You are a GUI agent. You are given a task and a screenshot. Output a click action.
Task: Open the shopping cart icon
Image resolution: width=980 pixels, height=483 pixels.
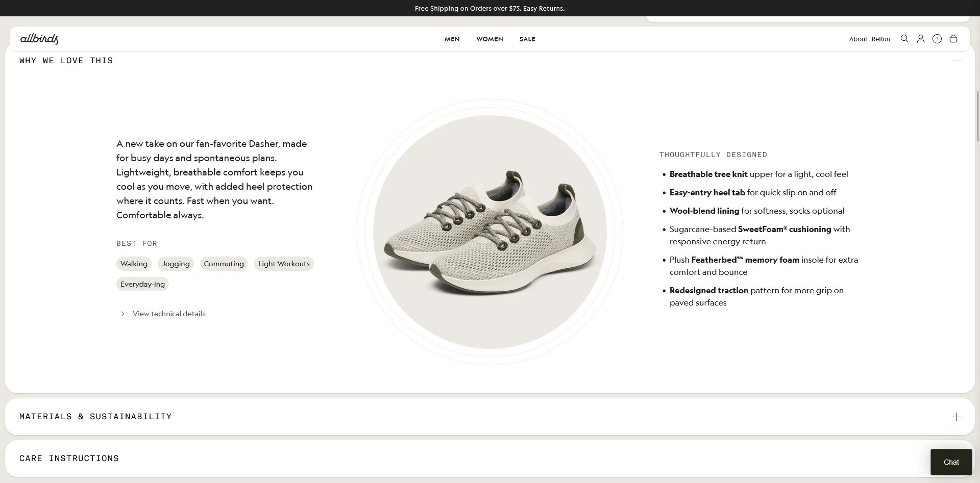[953, 39]
